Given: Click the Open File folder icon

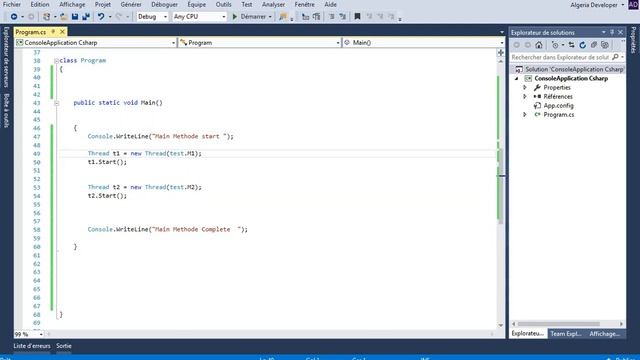Looking at the screenshot, I should click(64, 17).
